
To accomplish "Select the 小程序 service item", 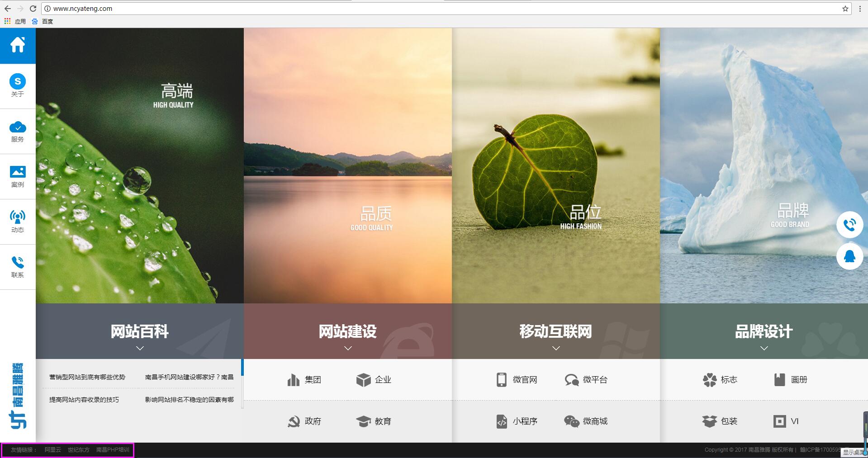I will click(x=517, y=421).
